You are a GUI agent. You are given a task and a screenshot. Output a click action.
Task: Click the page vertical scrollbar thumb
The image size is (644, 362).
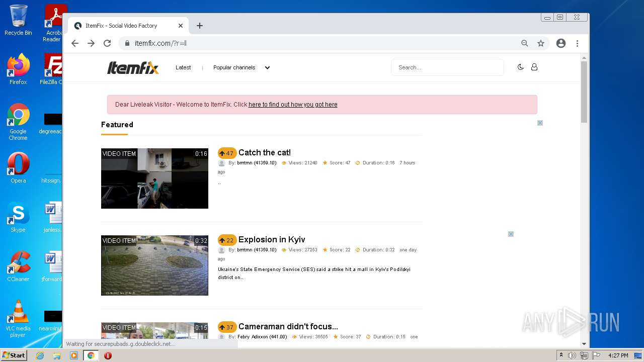[584, 92]
